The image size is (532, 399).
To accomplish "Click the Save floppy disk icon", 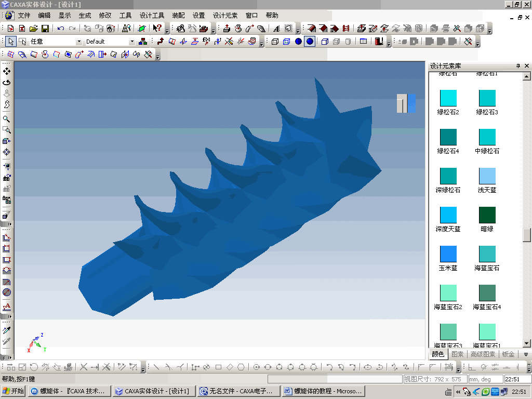I will pyautogui.click(x=45, y=29).
